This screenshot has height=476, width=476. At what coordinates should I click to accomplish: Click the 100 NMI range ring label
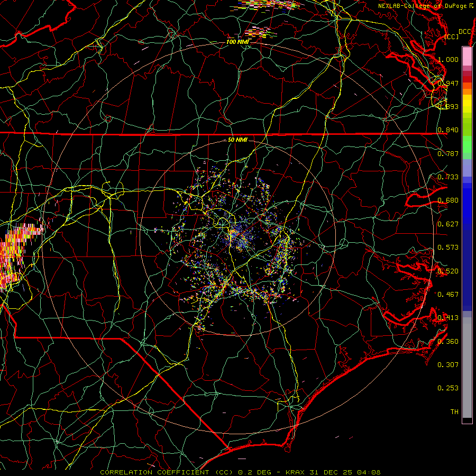point(237,42)
